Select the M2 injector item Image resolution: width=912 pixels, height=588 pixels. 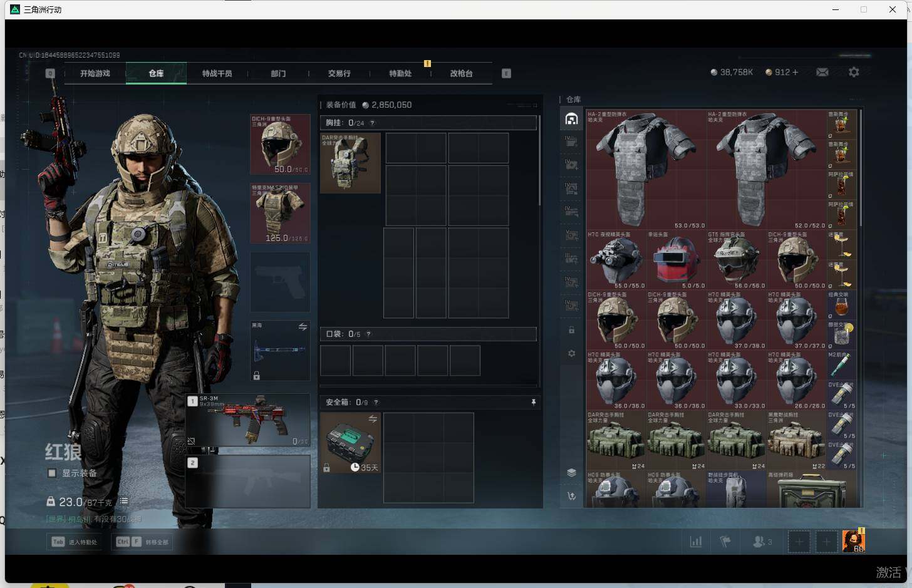842,365
